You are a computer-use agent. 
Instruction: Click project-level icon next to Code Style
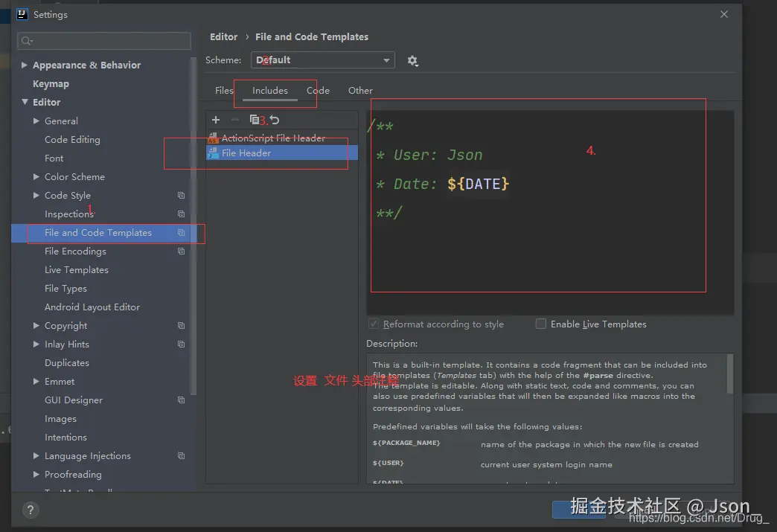tap(182, 196)
